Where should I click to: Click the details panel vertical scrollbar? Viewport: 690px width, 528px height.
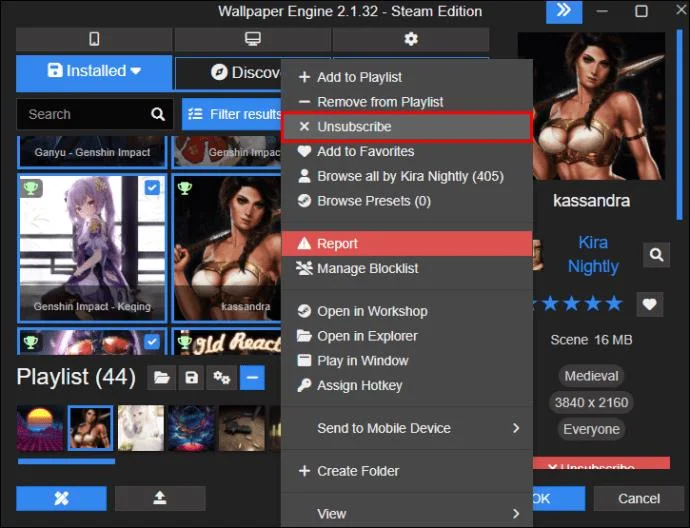tap(679, 125)
